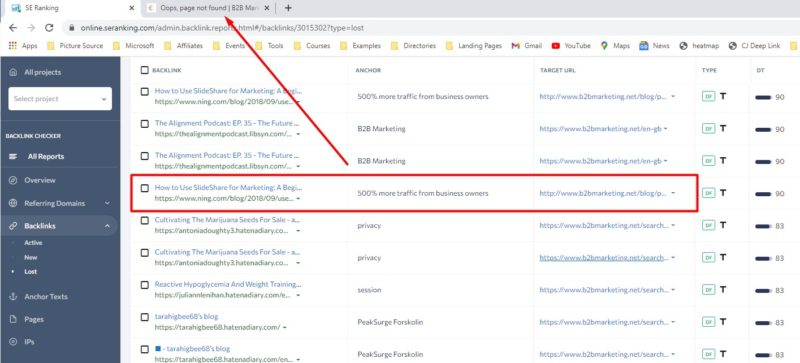Screen dimensions: 800x363
Task: Open the Microsoft bookmark folder
Action: tap(134, 46)
